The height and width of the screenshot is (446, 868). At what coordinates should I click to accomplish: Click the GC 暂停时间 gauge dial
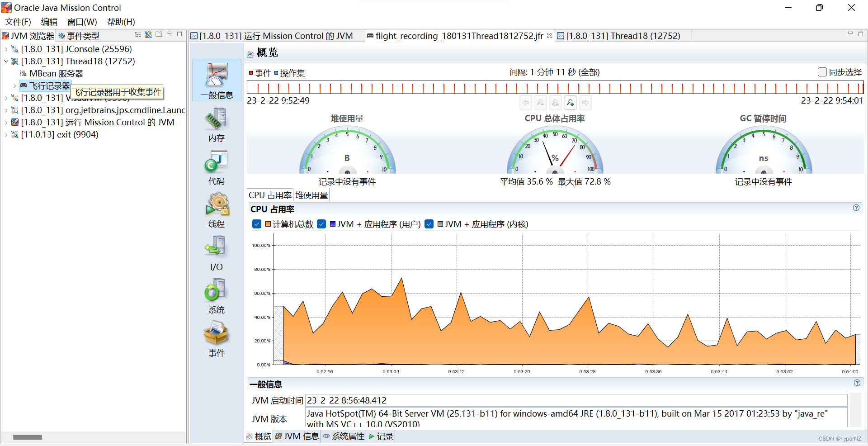[x=764, y=150]
